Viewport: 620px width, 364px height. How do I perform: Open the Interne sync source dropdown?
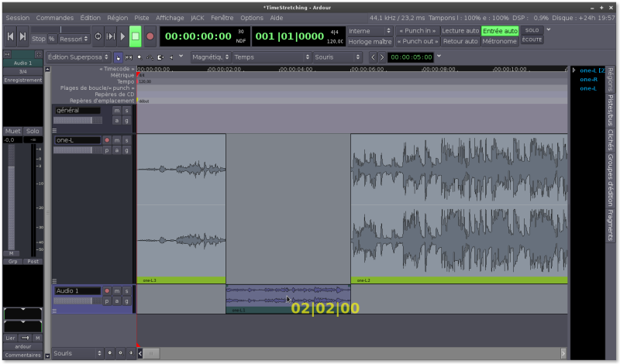pyautogui.click(x=370, y=30)
